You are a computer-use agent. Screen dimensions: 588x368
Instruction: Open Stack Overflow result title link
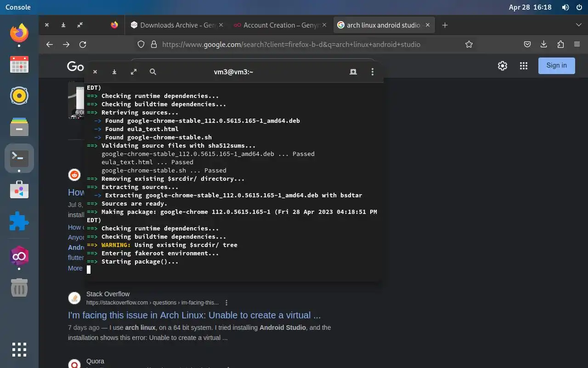194,316
